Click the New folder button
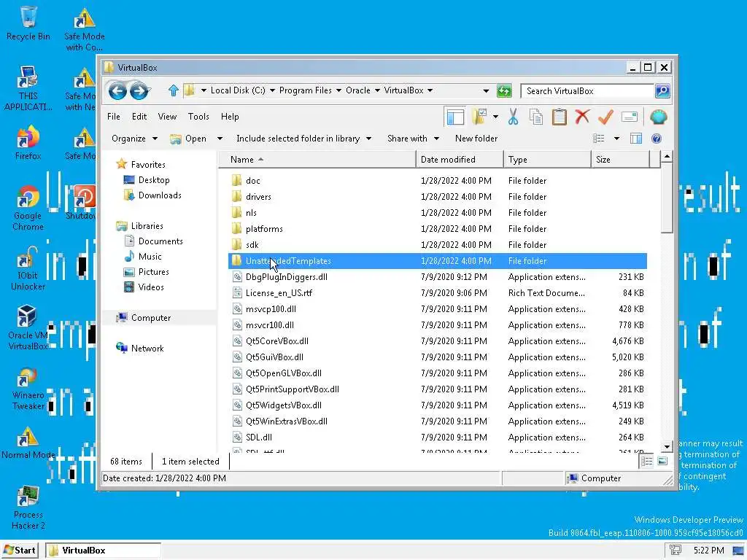The height and width of the screenshot is (560, 747). [476, 139]
